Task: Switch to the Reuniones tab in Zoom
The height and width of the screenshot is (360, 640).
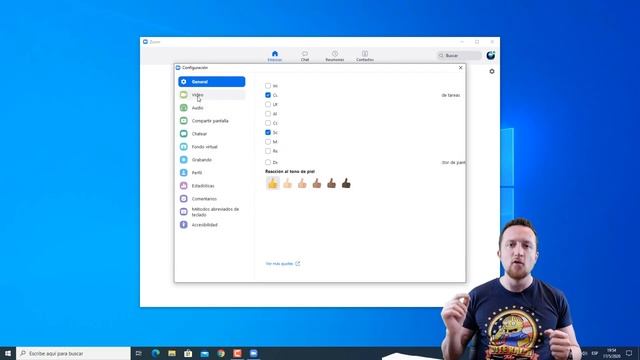Action: click(x=335, y=56)
